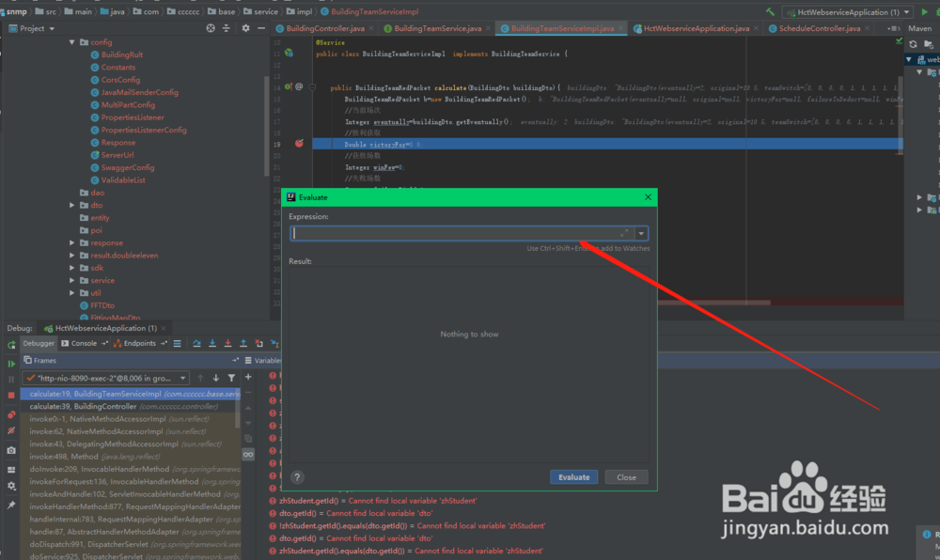The height and width of the screenshot is (560, 940).
Task: Expand the result.doubleeleven folder
Action: click(72, 256)
